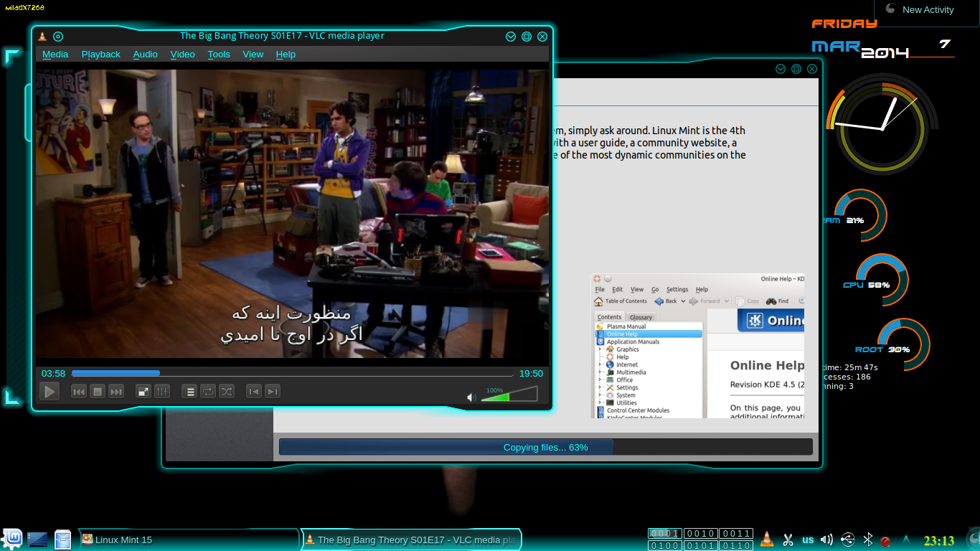Toggle loop repeat mode
Screen dimensions: 980x551
(208, 391)
